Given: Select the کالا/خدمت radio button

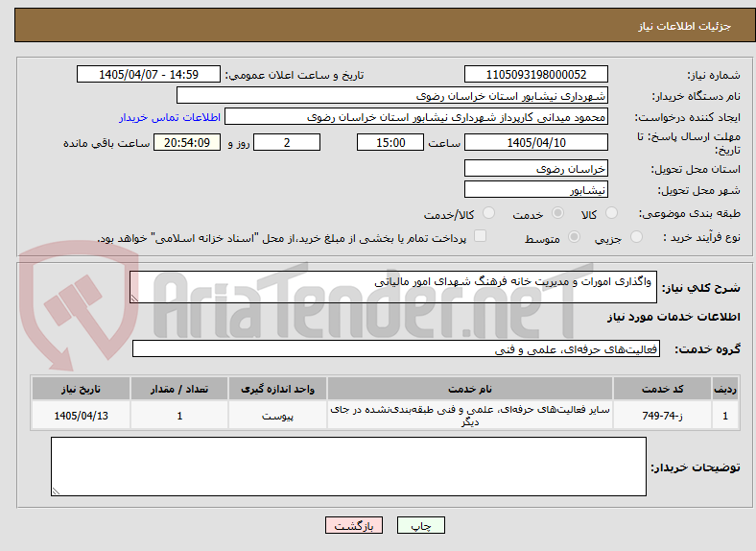Looking at the screenshot, I should click(488, 213).
